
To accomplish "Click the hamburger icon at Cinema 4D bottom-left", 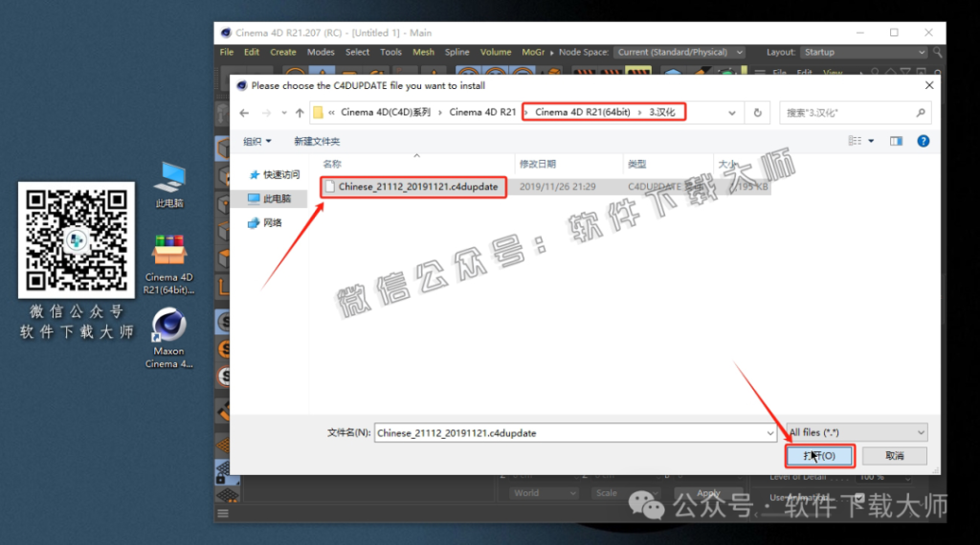I will pyautogui.click(x=223, y=513).
